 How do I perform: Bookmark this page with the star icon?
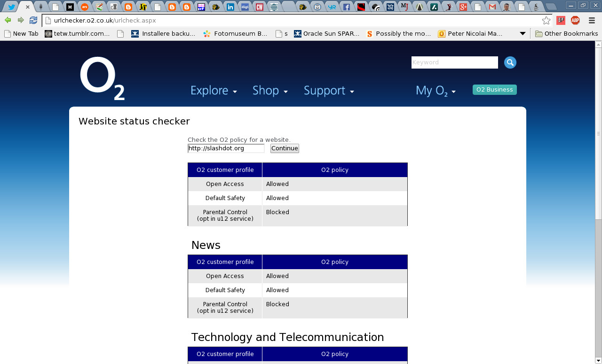[x=546, y=20]
